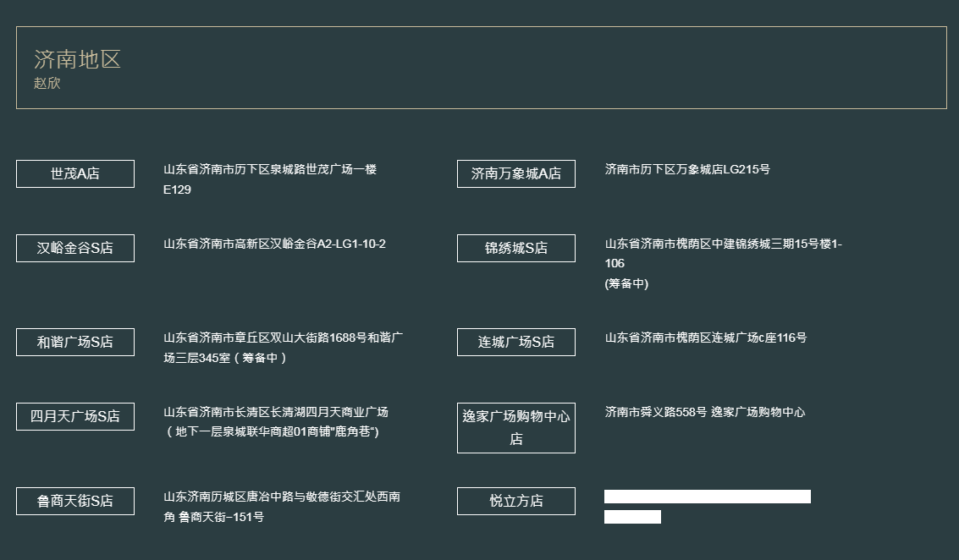The height and width of the screenshot is (560, 959).
Task: Click the 汉峪金谷A2-LG1-10-2 address
Action: tap(274, 244)
